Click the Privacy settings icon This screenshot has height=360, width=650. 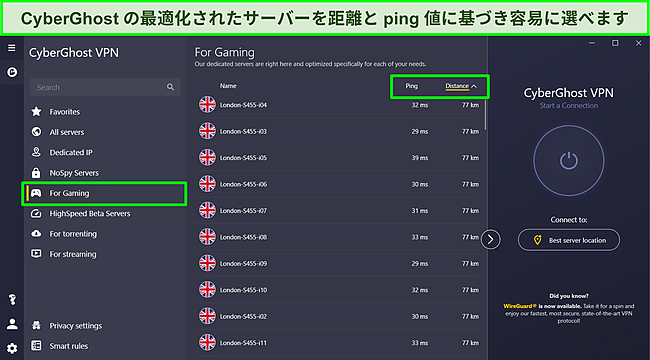click(x=36, y=326)
